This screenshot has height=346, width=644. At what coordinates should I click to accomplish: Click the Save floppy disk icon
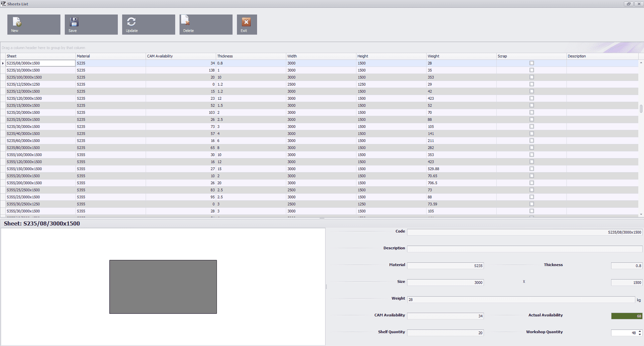[74, 22]
